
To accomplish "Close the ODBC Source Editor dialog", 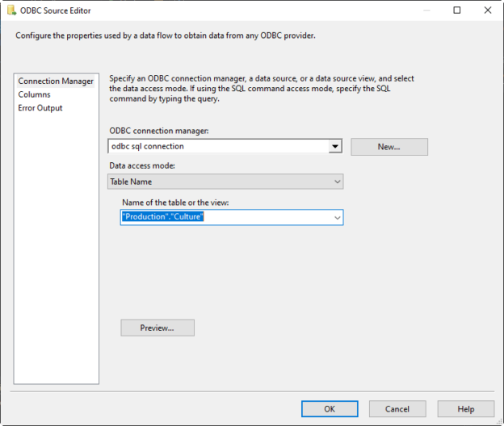I will coord(488,10).
